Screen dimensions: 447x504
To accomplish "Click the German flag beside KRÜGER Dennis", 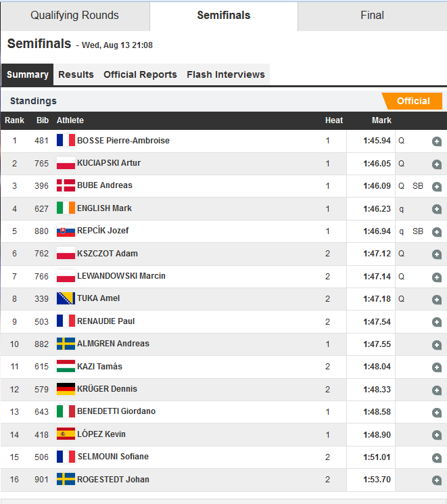I will 66,389.
